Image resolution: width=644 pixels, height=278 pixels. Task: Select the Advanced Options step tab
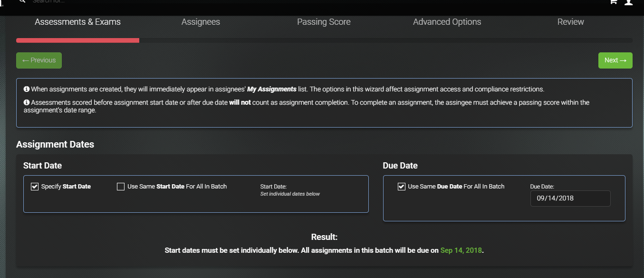[x=447, y=22]
